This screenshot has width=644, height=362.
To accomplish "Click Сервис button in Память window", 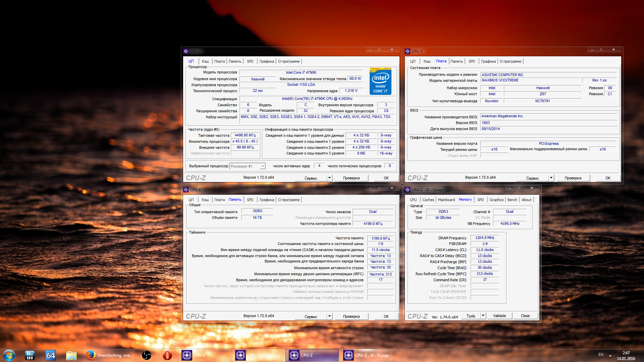I will 311,316.
